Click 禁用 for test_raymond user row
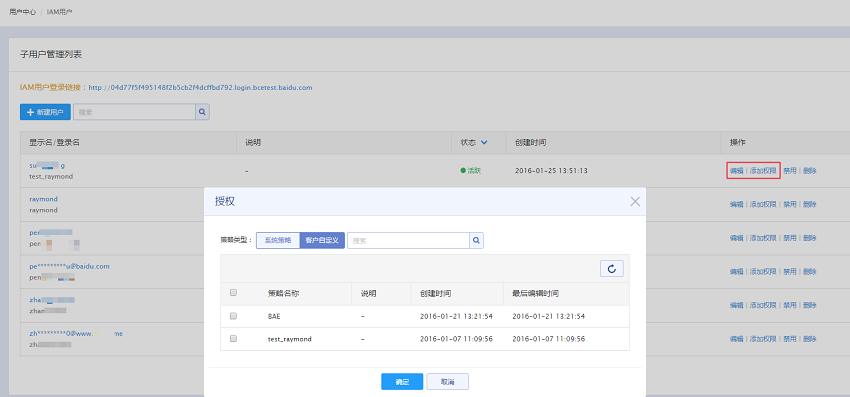 tap(790, 171)
